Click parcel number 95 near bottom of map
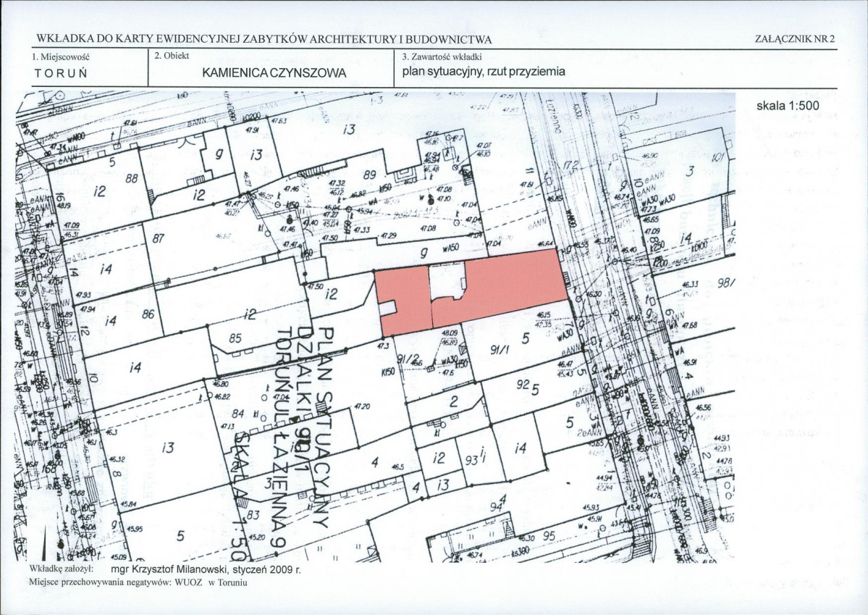The width and height of the screenshot is (868, 615). [x=549, y=536]
